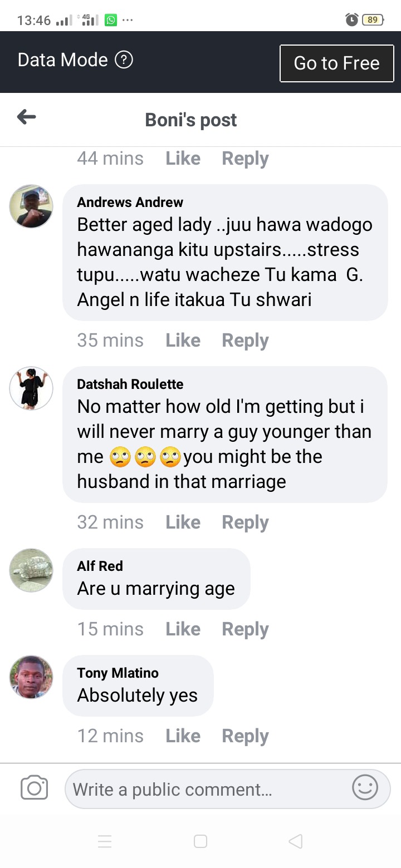Tap the Write a public comment field
Image resolution: width=401 pixels, height=868 pixels.
pos(228,788)
